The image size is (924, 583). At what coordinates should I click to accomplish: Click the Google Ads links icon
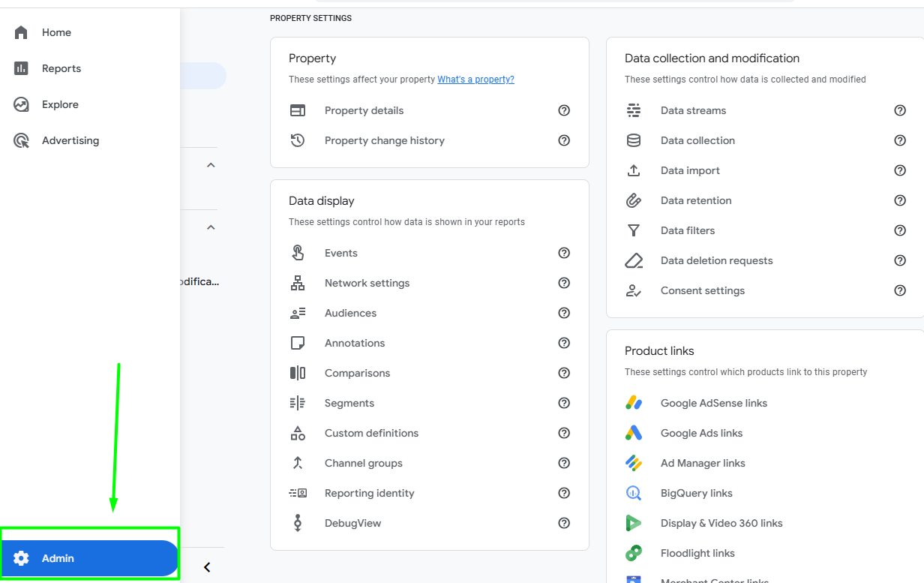634,433
